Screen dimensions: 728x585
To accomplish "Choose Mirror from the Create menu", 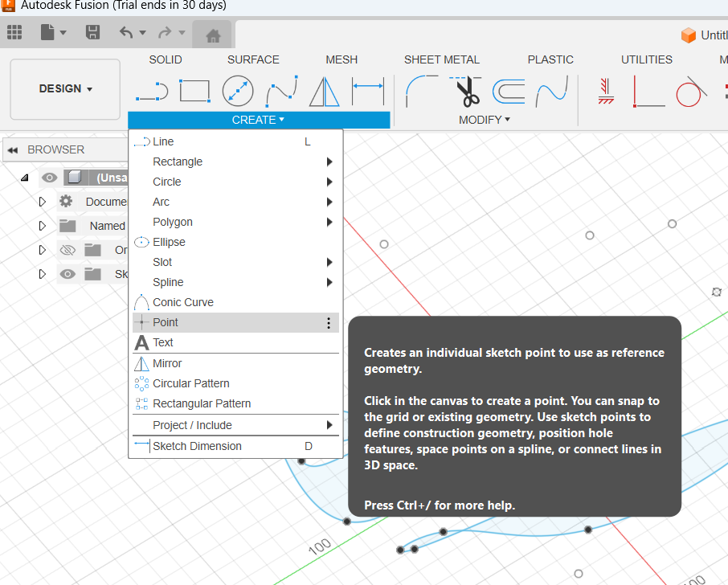I will click(x=236, y=363).
